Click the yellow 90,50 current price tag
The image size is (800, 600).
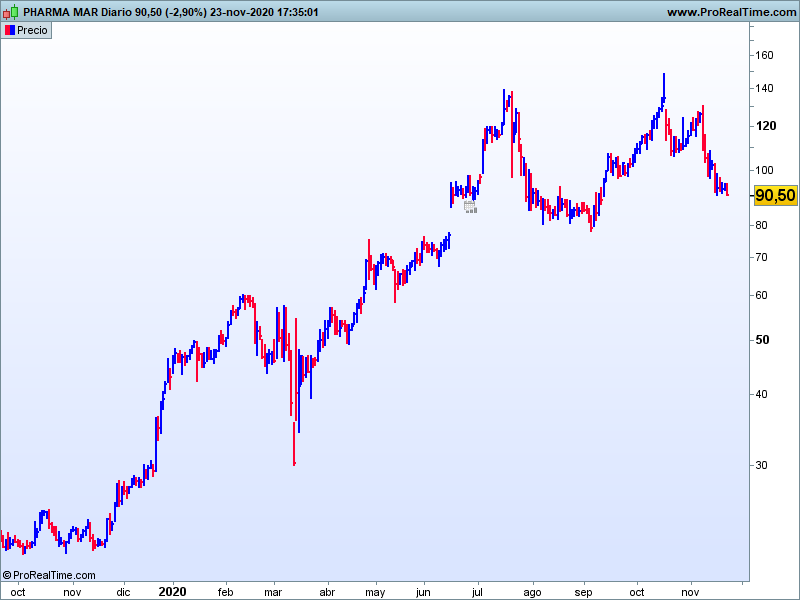point(775,196)
